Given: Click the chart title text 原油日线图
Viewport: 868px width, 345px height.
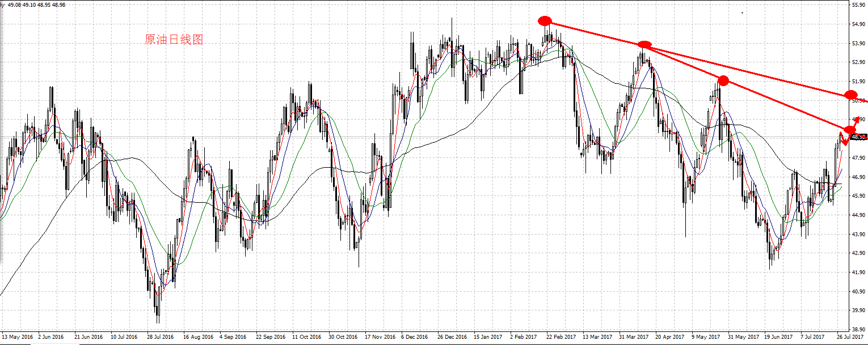Looking at the screenshot, I should coord(174,40).
